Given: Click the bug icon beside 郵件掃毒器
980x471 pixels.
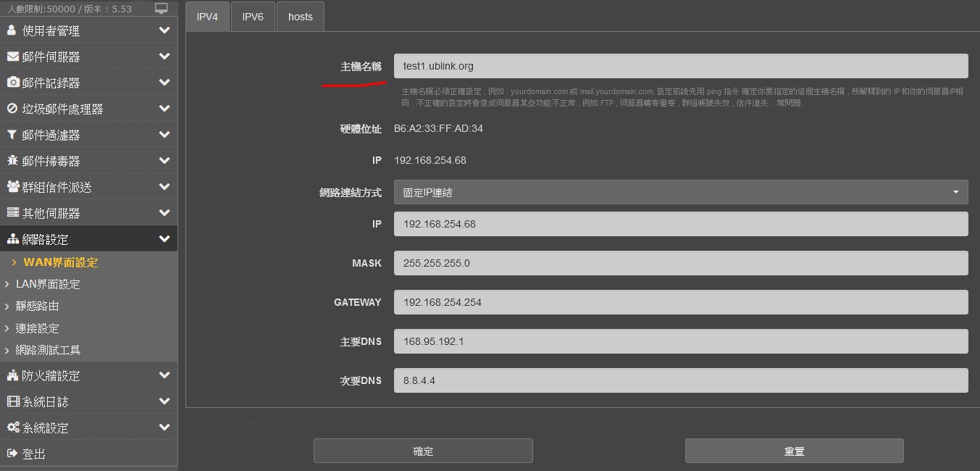Looking at the screenshot, I should [12, 161].
